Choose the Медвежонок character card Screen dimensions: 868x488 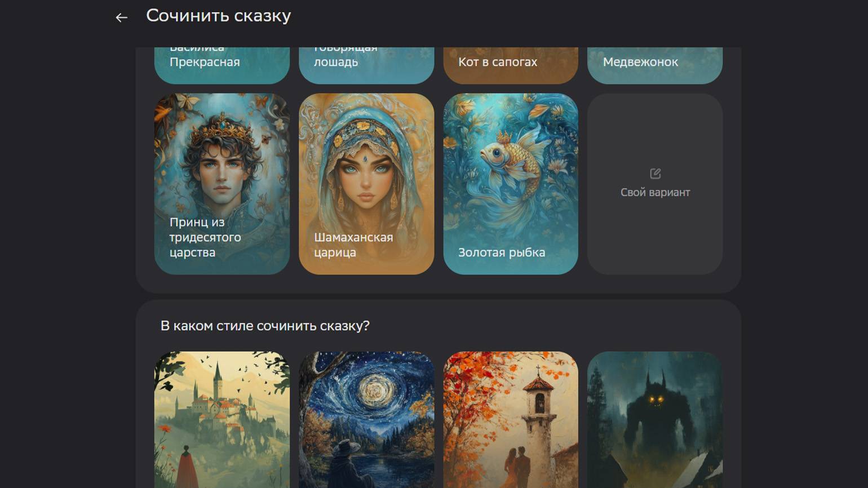tap(655, 65)
